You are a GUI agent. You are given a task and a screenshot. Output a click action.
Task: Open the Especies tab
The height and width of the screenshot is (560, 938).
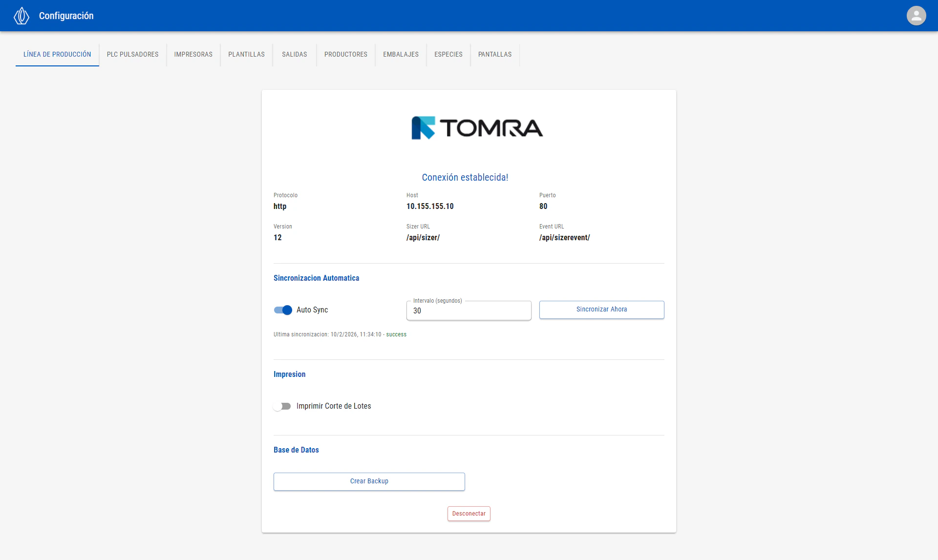pyautogui.click(x=448, y=54)
